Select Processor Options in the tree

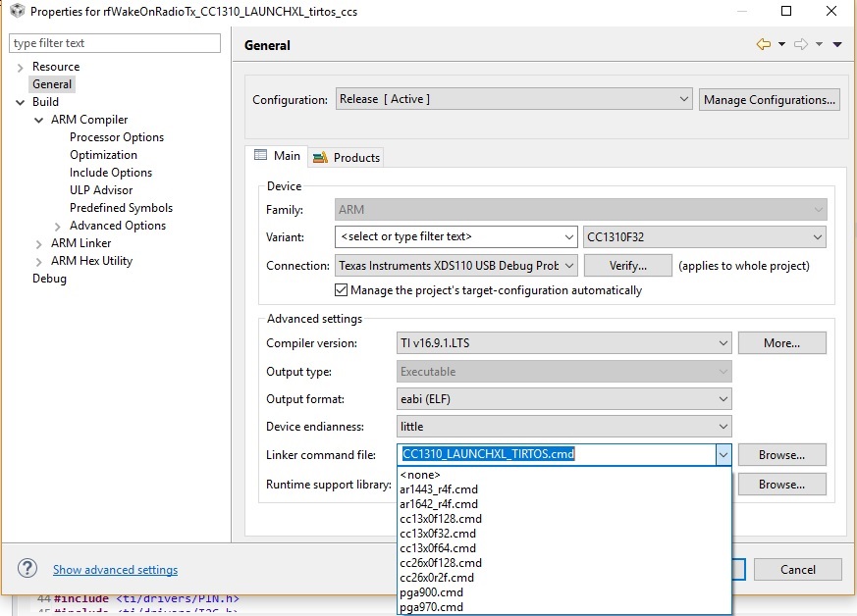click(x=117, y=137)
